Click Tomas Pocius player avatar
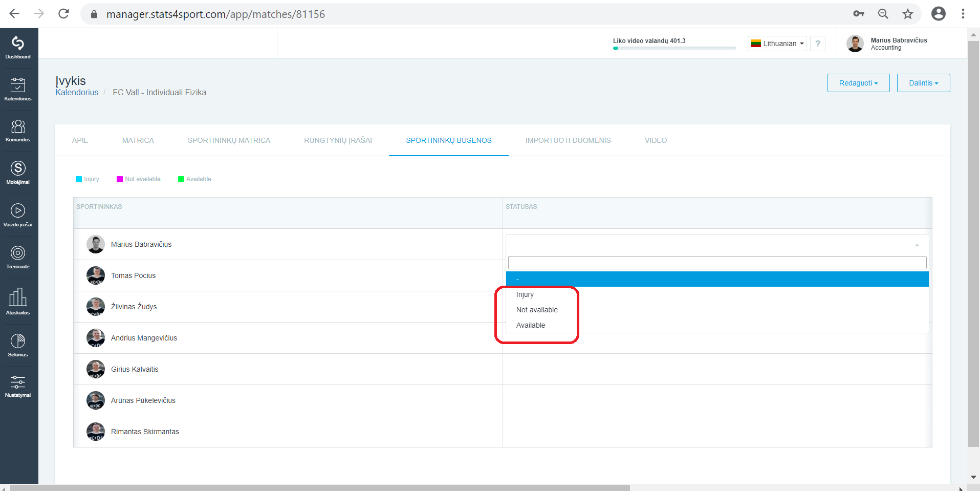 (x=96, y=275)
